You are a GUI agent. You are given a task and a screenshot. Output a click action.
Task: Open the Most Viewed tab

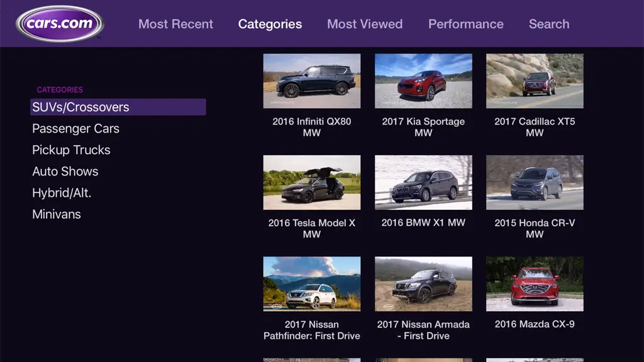(x=365, y=24)
